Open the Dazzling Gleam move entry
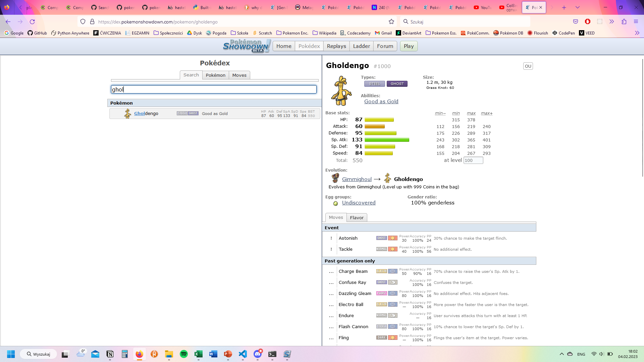This screenshot has width=644, height=362. pos(429,293)
